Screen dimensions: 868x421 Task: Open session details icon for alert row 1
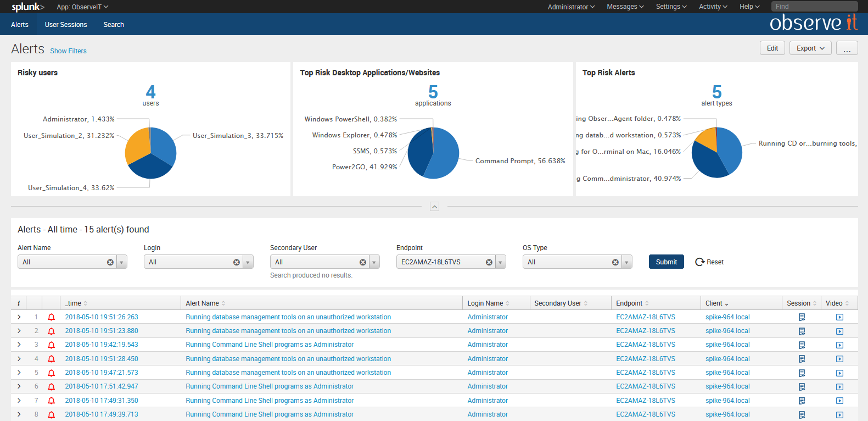[x=802, y=317]
